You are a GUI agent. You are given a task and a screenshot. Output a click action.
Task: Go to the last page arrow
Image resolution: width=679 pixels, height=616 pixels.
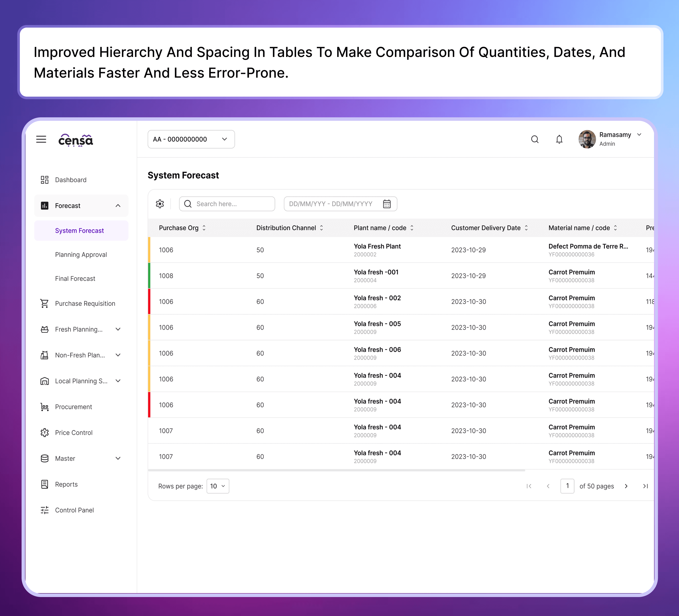coord(645,486)
